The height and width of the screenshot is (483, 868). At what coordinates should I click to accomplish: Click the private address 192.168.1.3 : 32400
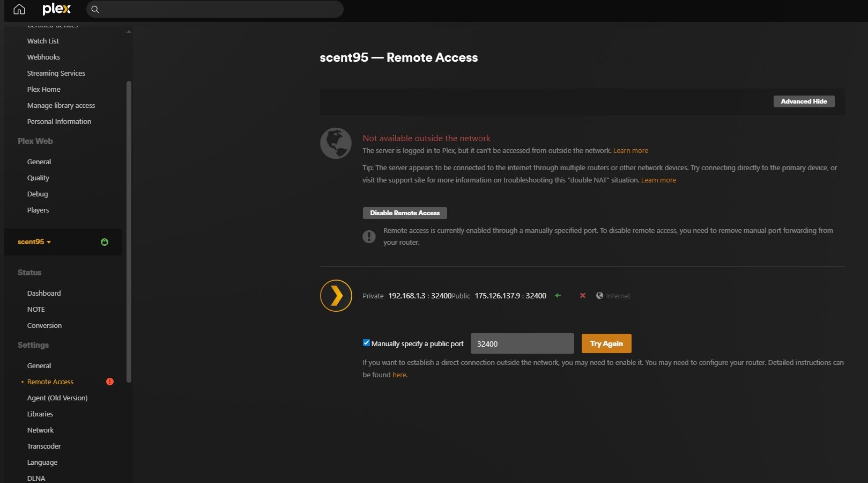[420, 296]
